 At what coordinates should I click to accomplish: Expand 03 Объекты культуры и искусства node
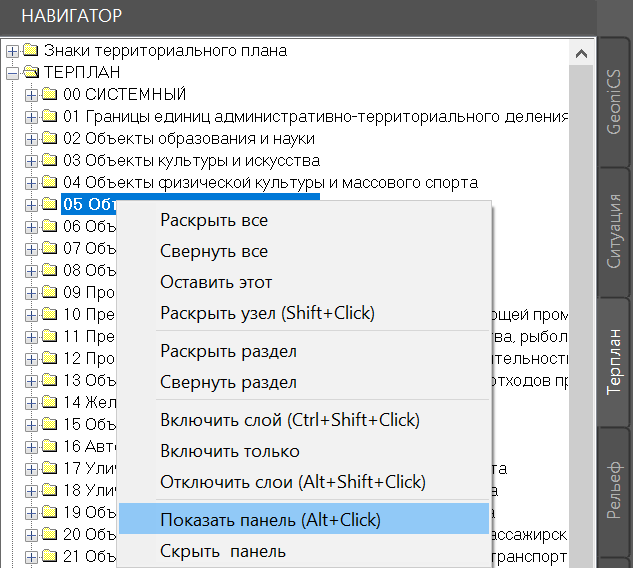pos(31,161)
